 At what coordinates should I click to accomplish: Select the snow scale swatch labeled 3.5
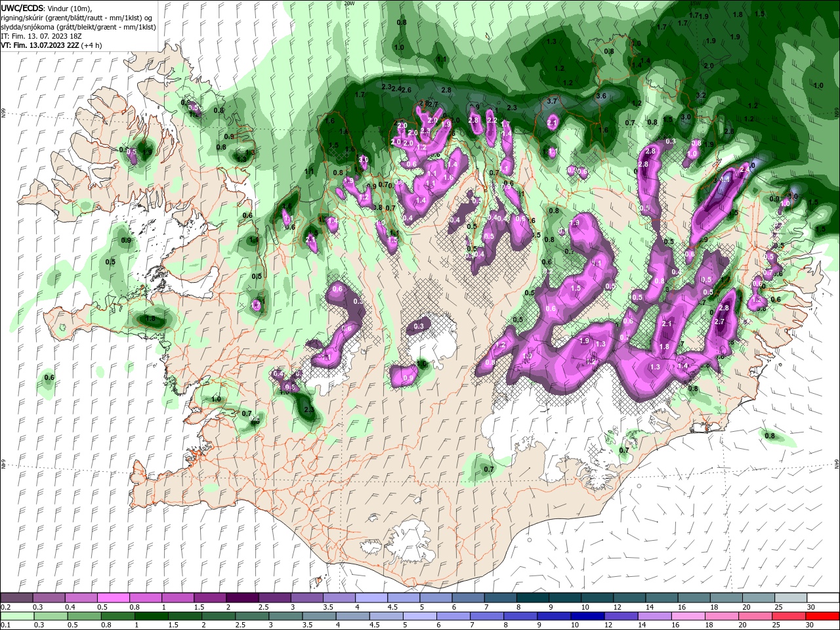[339, 598]
